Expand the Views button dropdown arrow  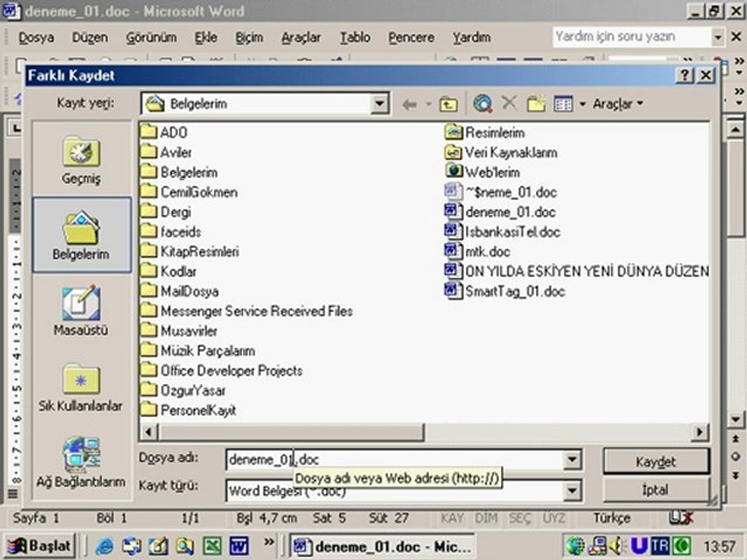(x=583, y=103)
